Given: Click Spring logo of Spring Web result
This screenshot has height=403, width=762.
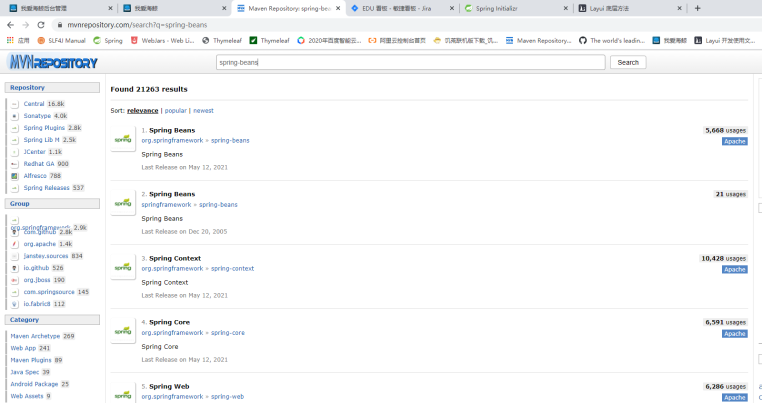Looking at the screenshot, I should 123,394.
